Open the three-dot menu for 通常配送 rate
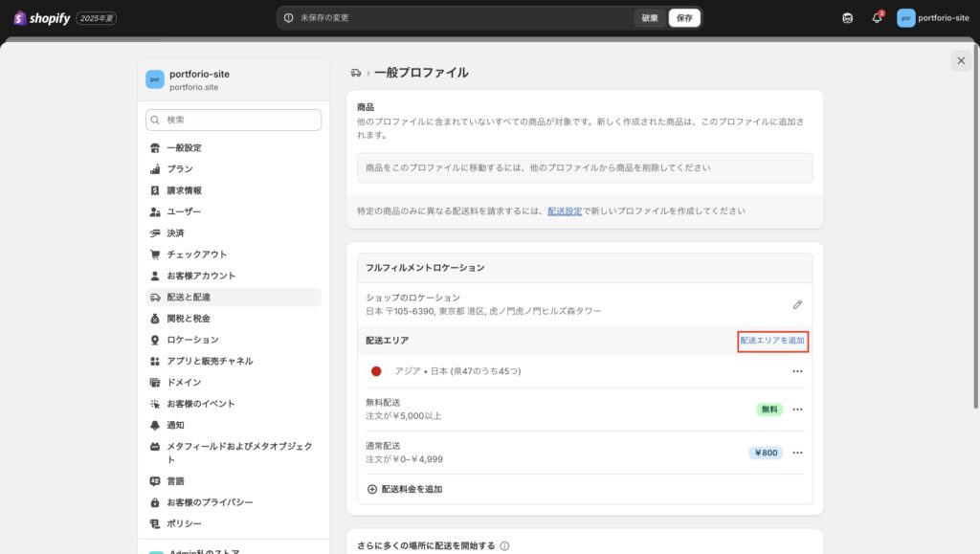The image size is (980, 554). 797,453
